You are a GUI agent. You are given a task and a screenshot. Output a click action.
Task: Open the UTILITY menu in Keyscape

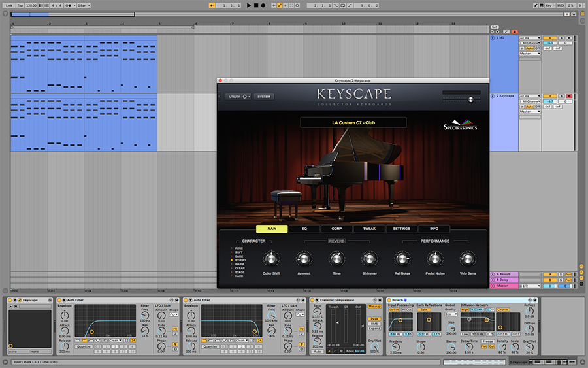(x=238, y=97)
